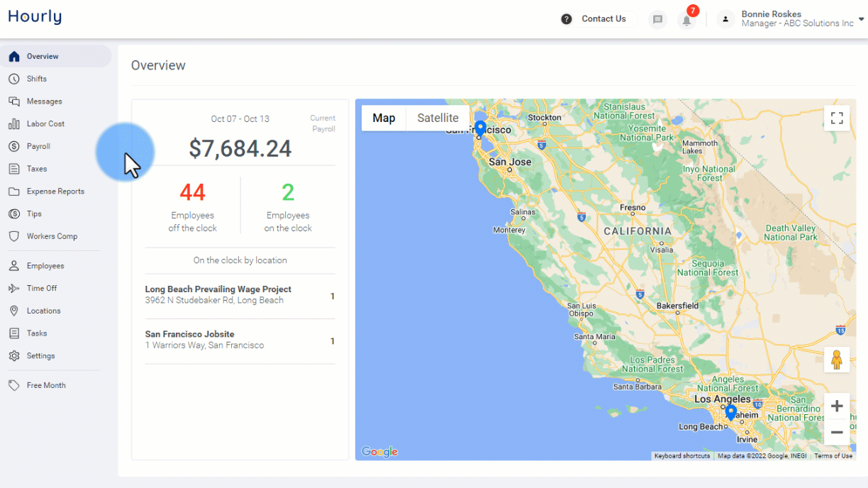Image resolution: width=868 pixels, height=488 pixels.
Task: Click the Street View pegman icon
Action: [837, 360]
